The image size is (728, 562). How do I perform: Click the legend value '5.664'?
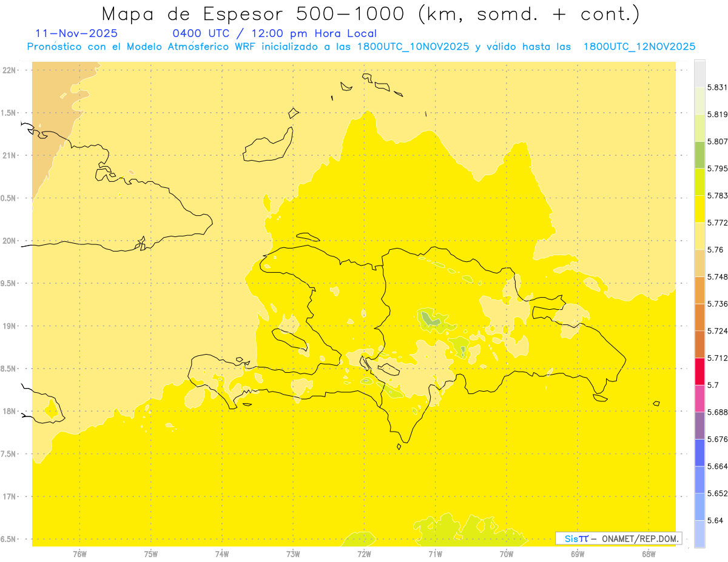(x=718, y=466)
